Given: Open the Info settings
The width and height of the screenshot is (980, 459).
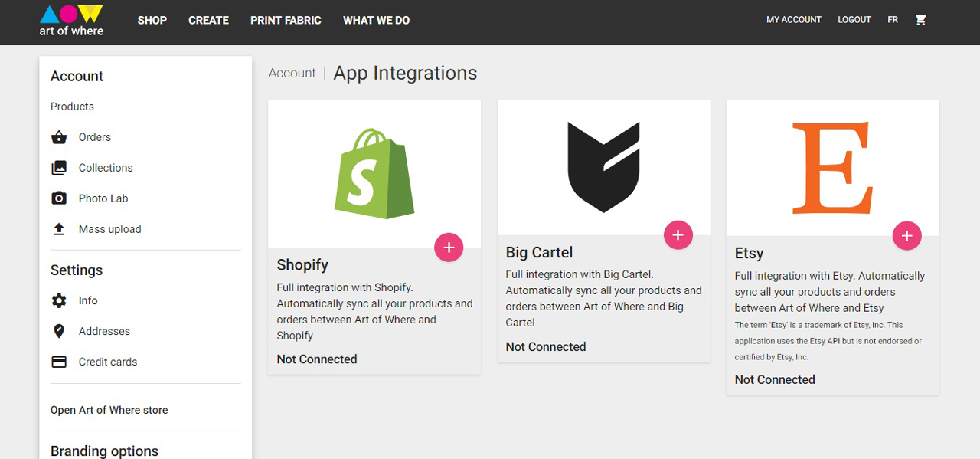Looking at the screenshot, I should click(88, 300).
